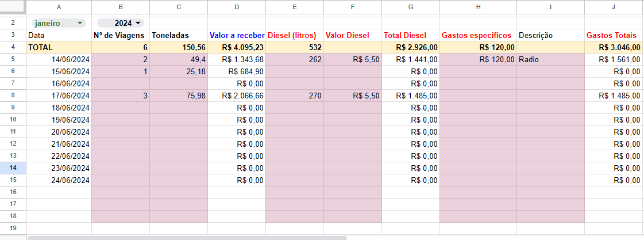Select row 19 header
Viewport: 644px width, 240px height.
point(13,228)
